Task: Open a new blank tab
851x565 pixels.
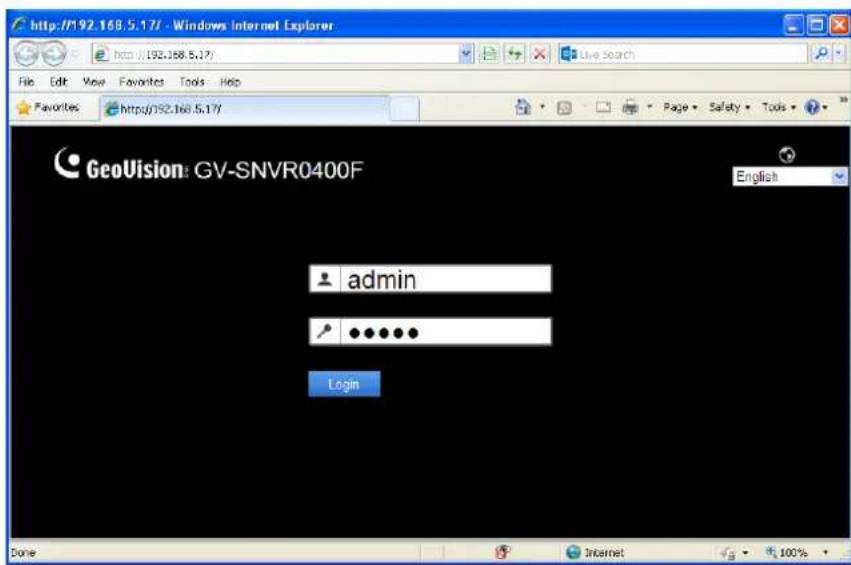Action: coord(404,109)
